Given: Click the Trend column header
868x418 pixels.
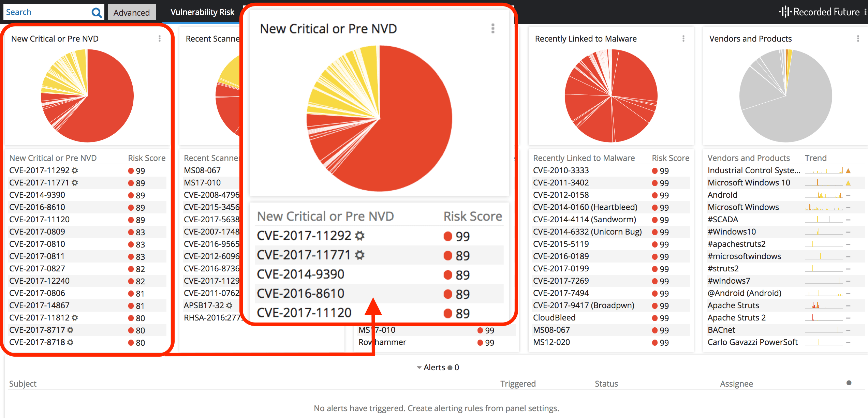Looking at the screenshot, I should point(815,158).
